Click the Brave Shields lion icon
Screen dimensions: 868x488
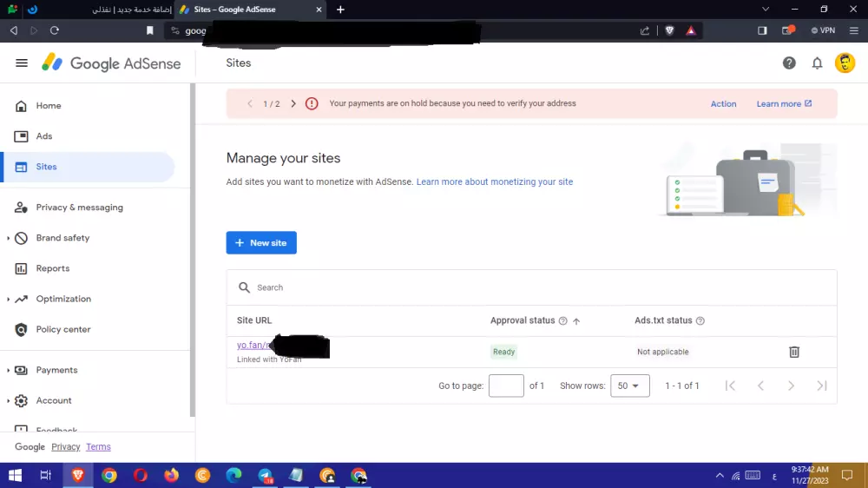pos(669,30)
